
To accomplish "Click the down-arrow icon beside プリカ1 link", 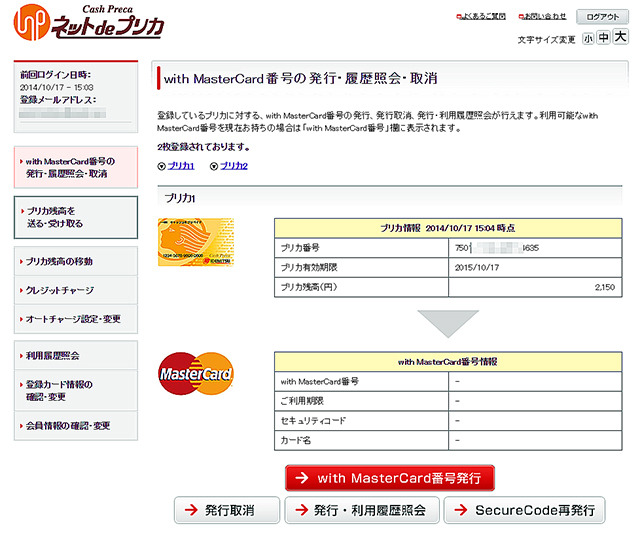I will pyautogui.click(x=161, y=166).
